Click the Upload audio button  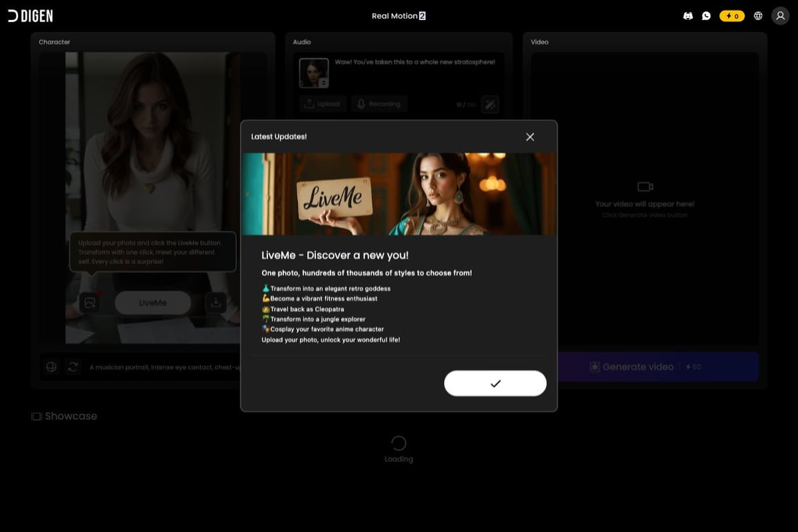(323, 104)
